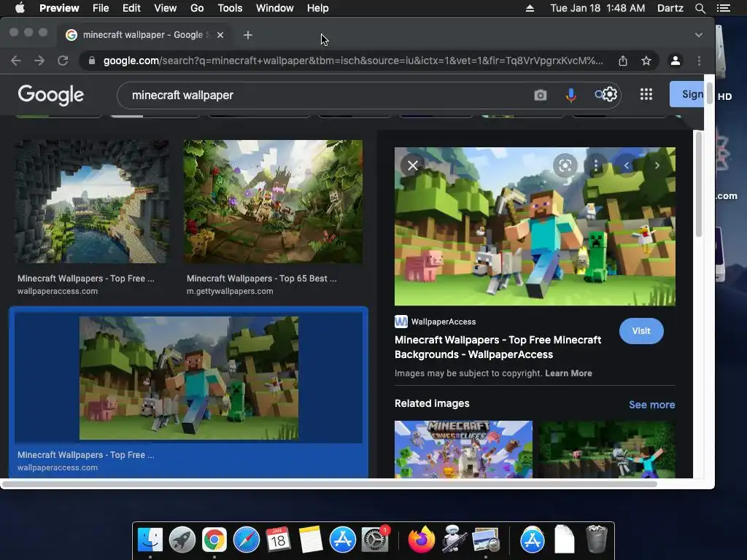Close the image preview panel
Screen dimensions: 747x560
tap(413, 166)
